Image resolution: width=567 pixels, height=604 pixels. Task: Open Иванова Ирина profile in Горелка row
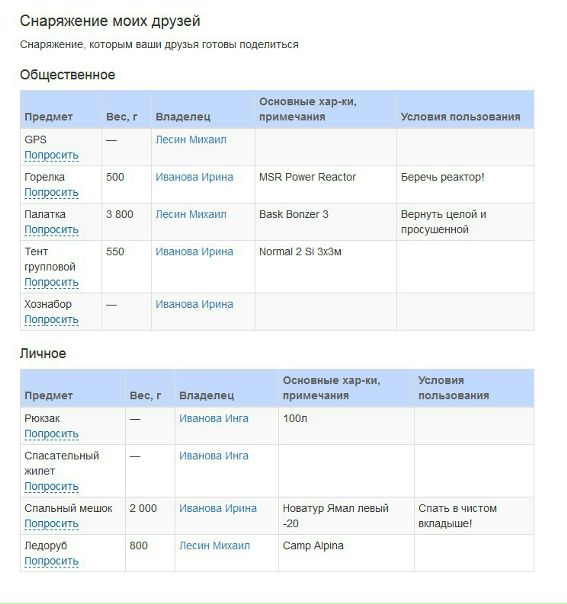194,177
